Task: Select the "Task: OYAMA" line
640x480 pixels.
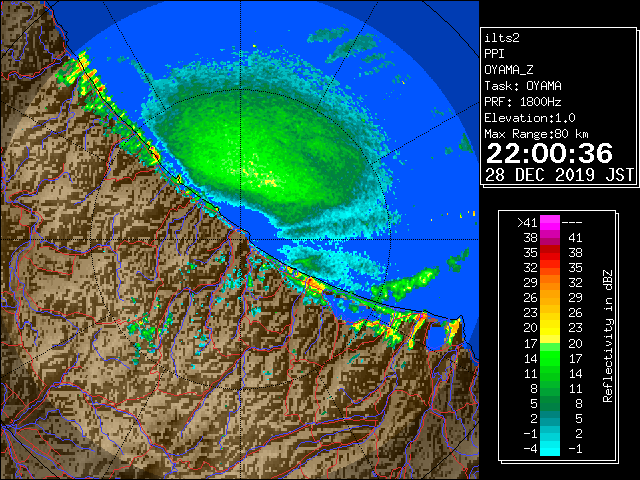Action: [523, 86]
